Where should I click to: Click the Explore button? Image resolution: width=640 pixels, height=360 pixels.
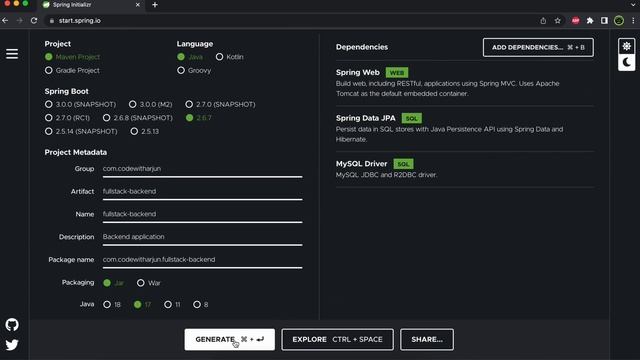338,340
